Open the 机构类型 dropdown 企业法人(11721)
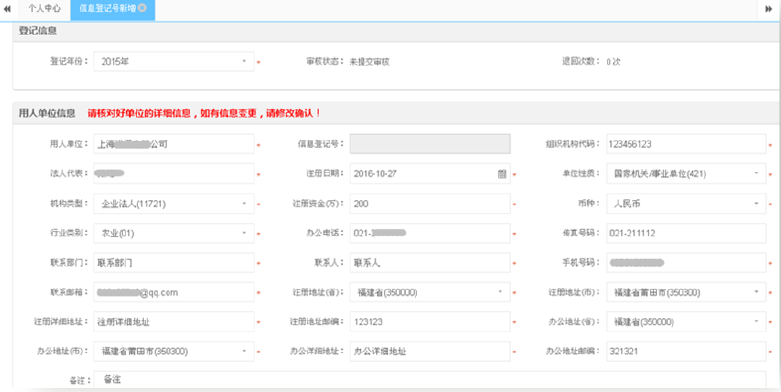Screen dimensions: 781x392 (x=174, y=204)
